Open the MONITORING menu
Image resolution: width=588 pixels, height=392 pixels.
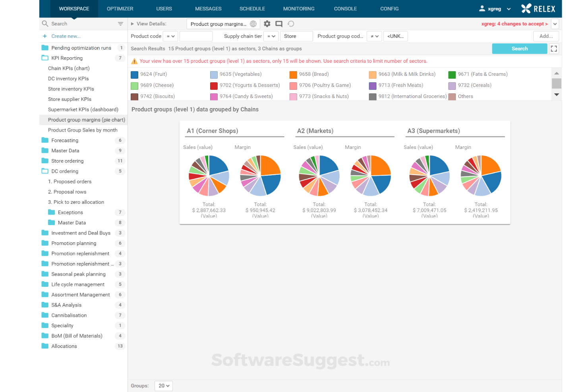(298, 8)
